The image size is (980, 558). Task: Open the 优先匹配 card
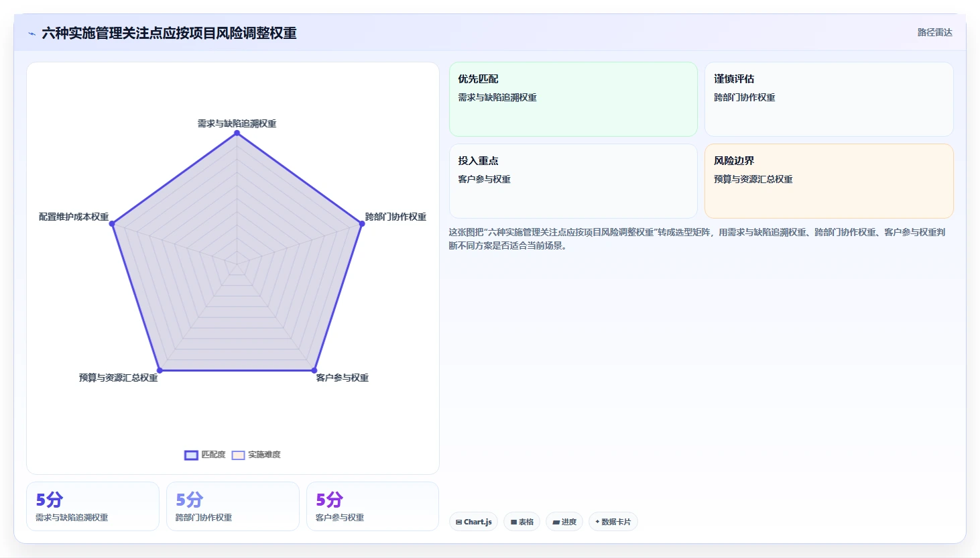[573, 99]
